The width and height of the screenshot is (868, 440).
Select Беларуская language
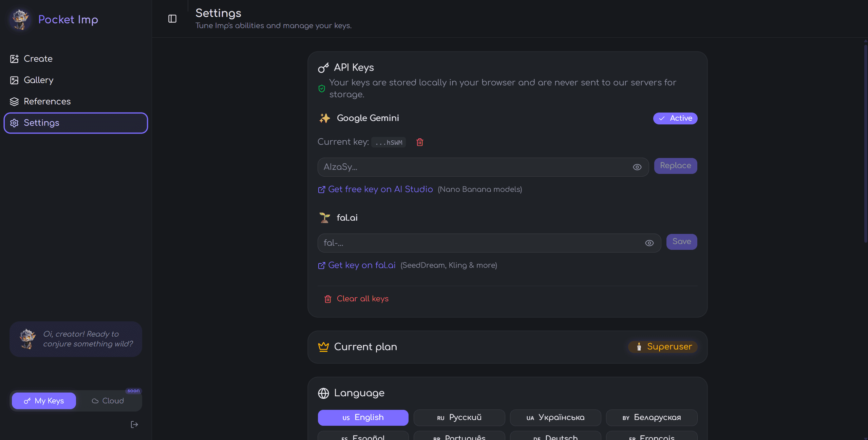coord(652,418)
